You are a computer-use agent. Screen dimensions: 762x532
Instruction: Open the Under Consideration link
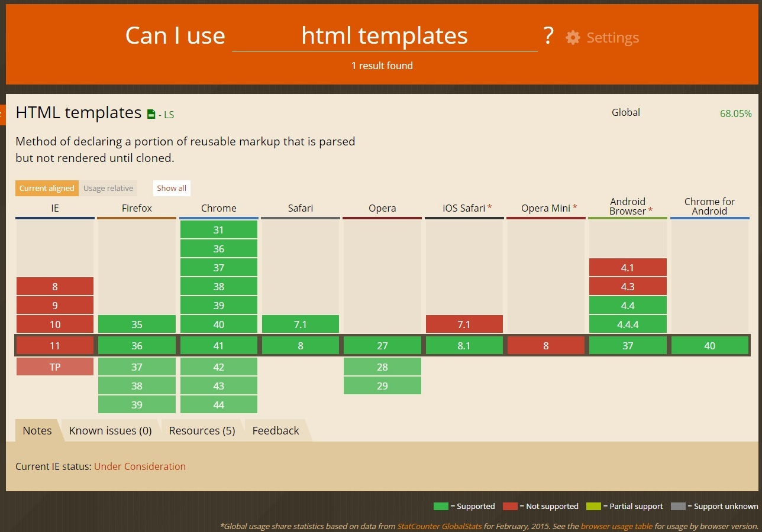click(x=140, y=466)
